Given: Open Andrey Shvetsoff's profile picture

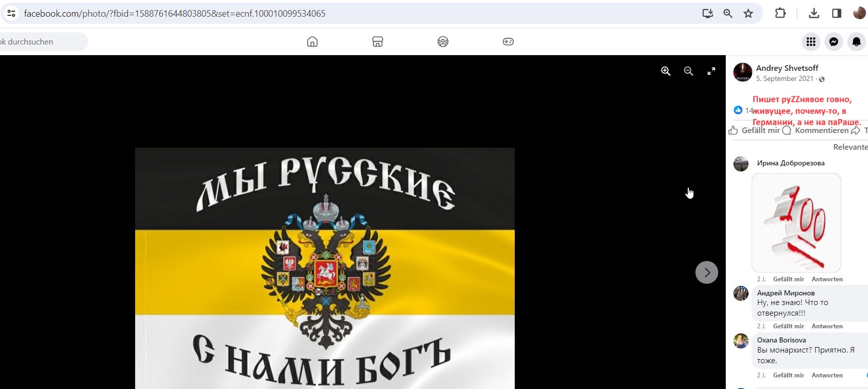Looking at the screenshot, I should 742,72.
